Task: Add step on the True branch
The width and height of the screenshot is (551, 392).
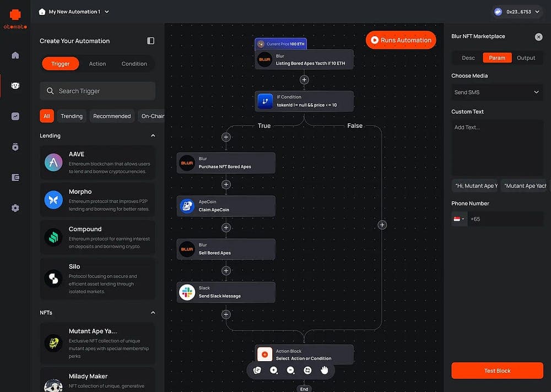Action: (x=226, y=137)
